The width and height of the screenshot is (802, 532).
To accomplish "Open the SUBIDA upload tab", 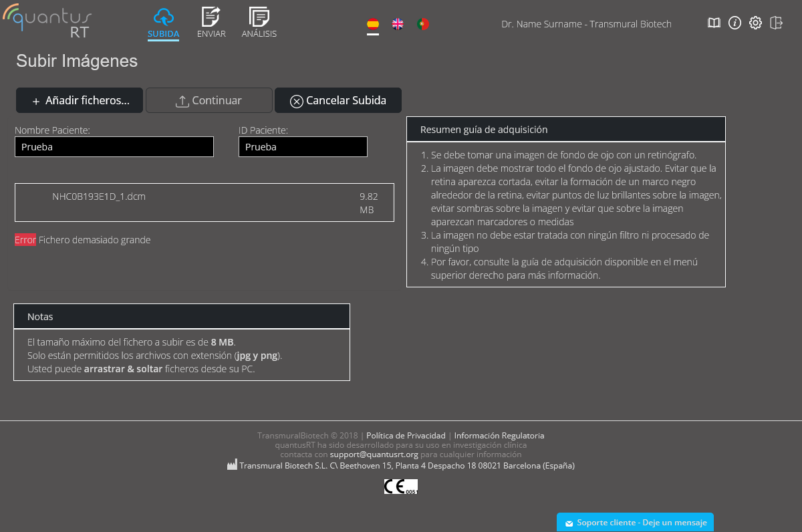I will pos(163,23).
